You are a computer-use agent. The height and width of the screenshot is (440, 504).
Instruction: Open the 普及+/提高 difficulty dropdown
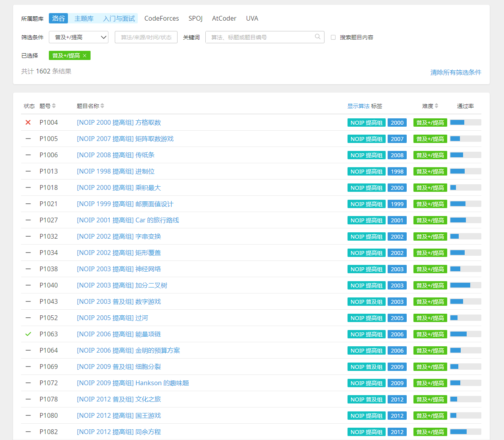[x=79, y=37]
